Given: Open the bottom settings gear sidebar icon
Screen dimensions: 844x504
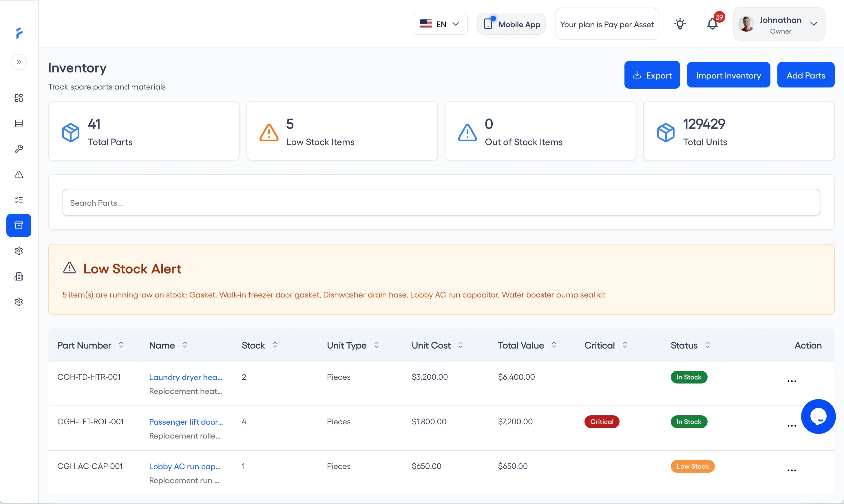Looking at the screenshot, I should (x=19, y=302).
